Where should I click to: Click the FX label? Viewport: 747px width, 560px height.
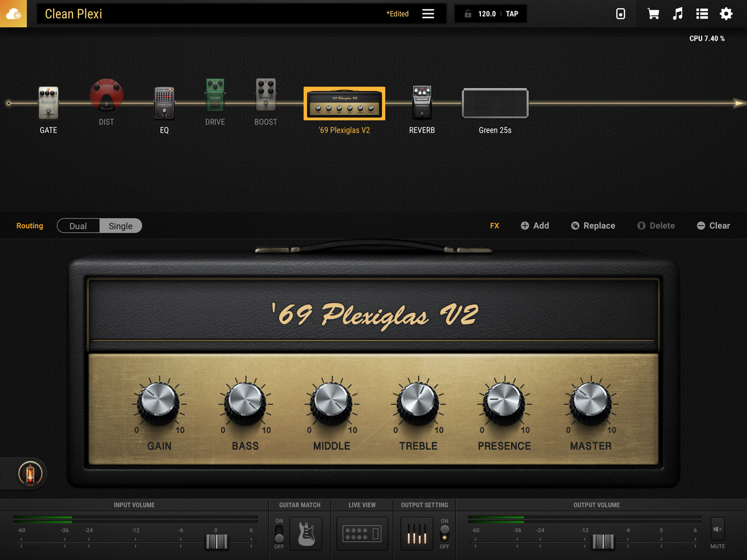[x=494, y=226]
